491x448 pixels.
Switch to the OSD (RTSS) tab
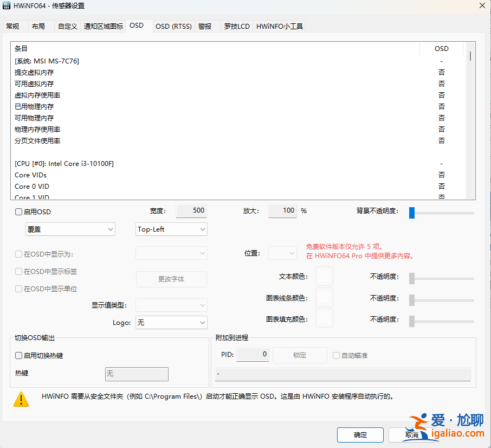(173, 26)
